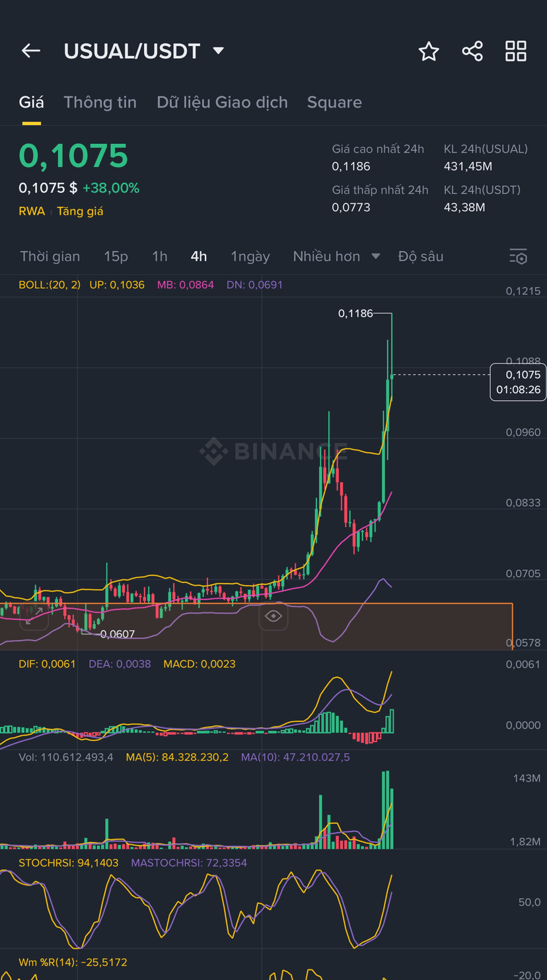Expand chart with the diagonal arrows icon
Image resolution: width=547 pixels, height=980 pixels.
coord(34,615)
